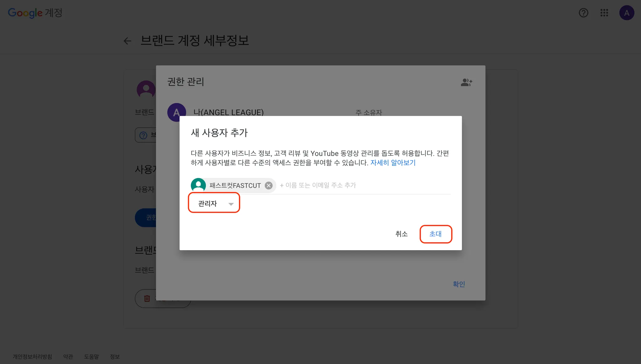Click 확인 in the 권한 관리 dialog
The image size is (641, 364).
coord(459,284)
